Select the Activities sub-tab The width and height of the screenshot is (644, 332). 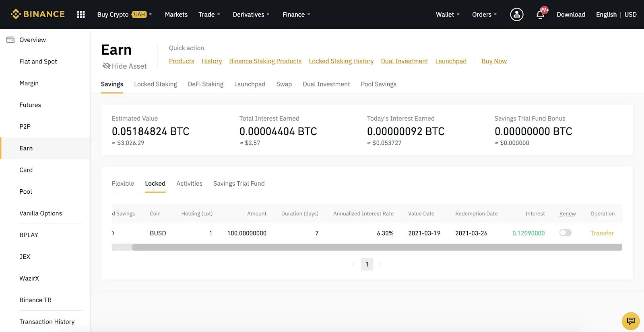[189, 183]
